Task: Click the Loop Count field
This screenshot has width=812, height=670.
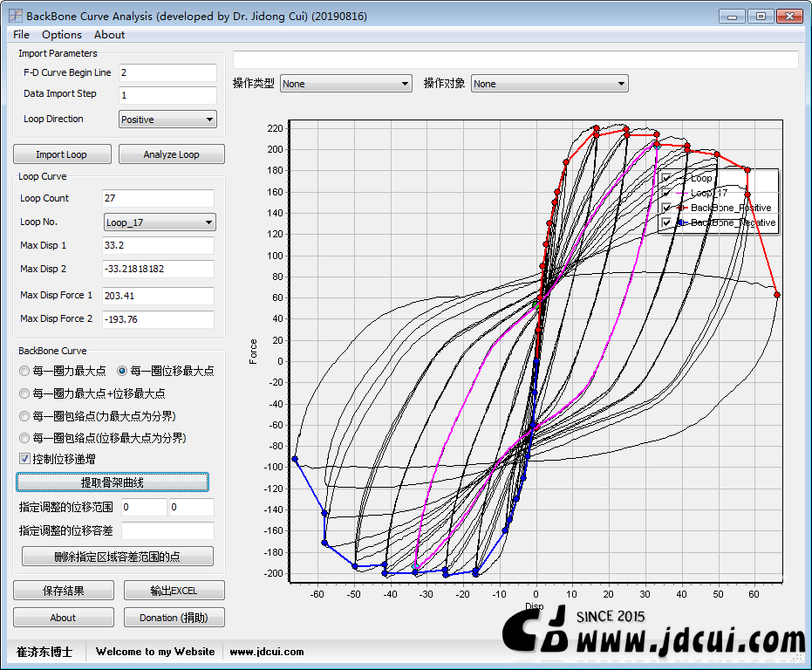Action: 158,198
